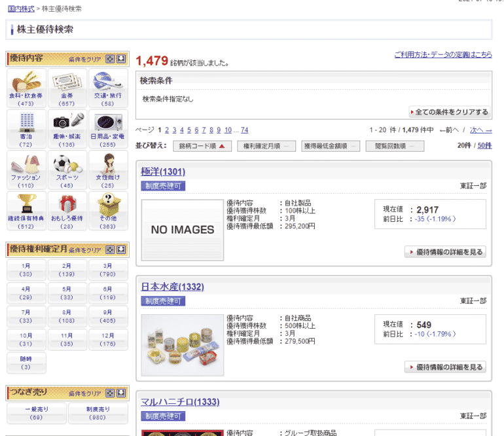504x436 pixels.
Task: Click expand icon in 優待内容 header
Action: [x=110, y=59]
